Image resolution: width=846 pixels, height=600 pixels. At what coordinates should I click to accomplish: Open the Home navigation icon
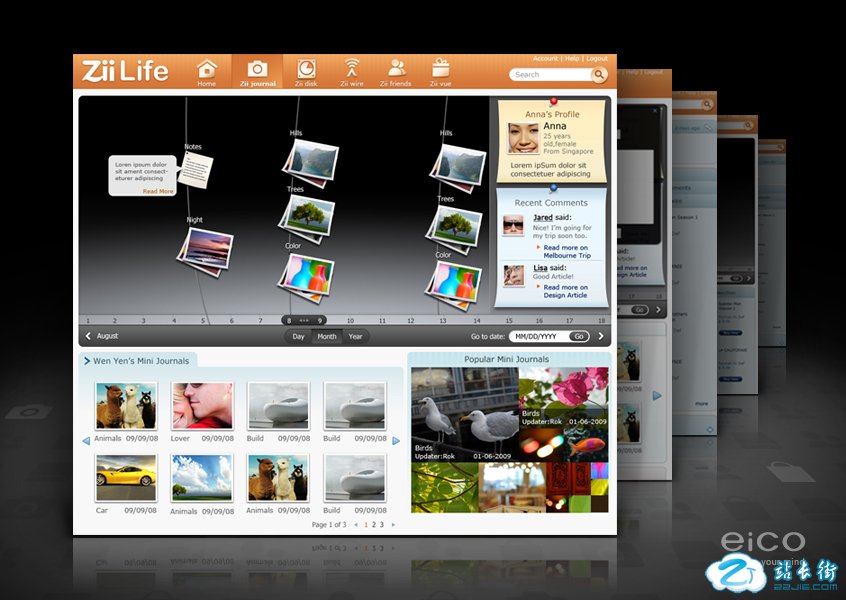(x=207, y=69)
